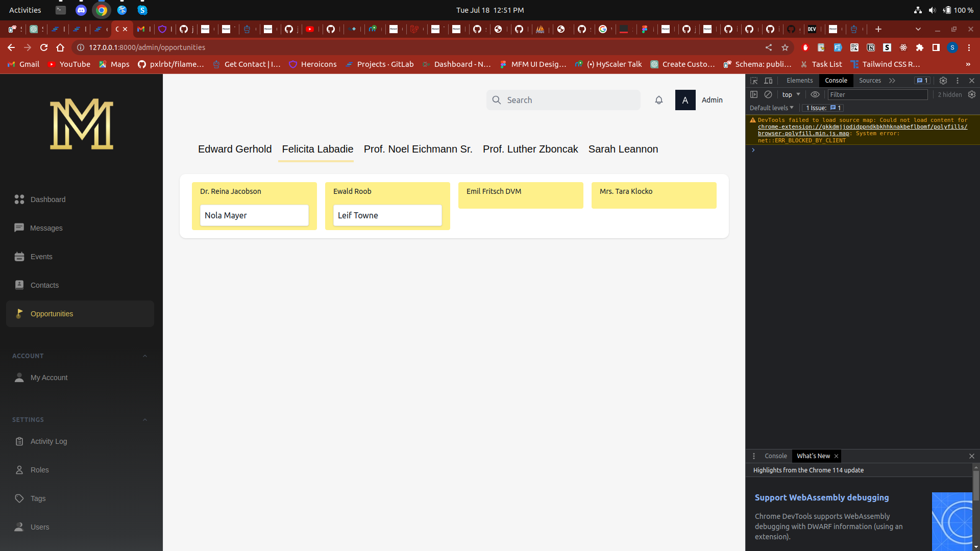Open Contacts from the sidebar

tap(44, 285)
